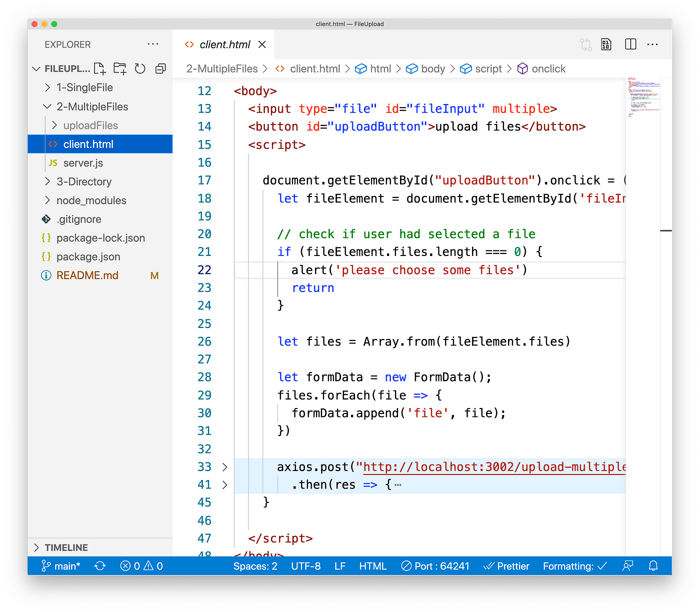Unfold the code at line 41
This screenshot has width=700, height=612.
coord(225,484)
